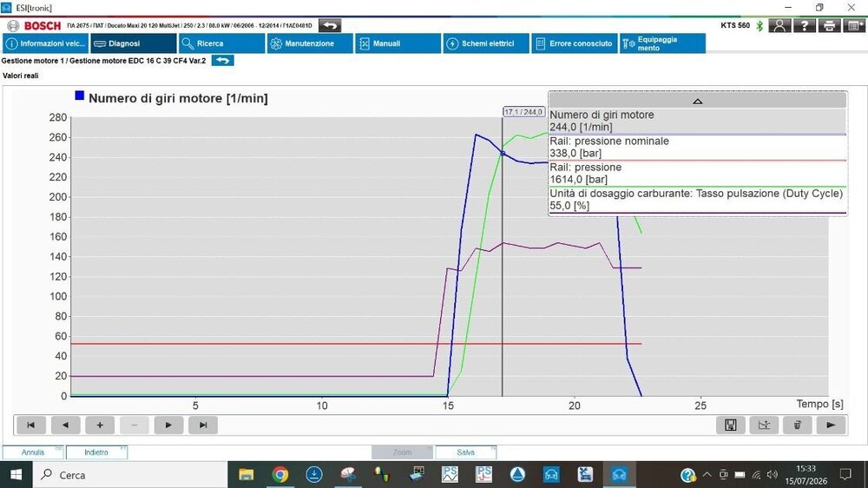The width and height of the screenshot is (868, 488).
Task: Open the Schemi elettrici tab
Action: pos(486,43)
